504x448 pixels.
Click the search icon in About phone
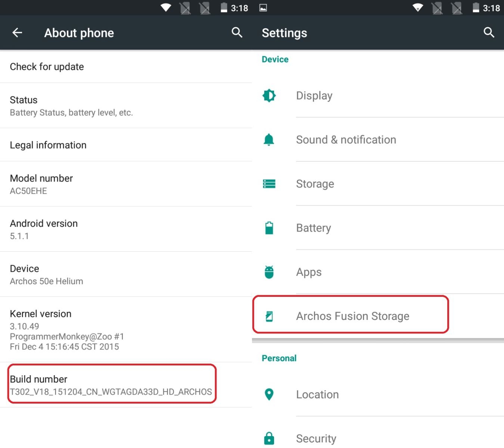coord(237,32)
